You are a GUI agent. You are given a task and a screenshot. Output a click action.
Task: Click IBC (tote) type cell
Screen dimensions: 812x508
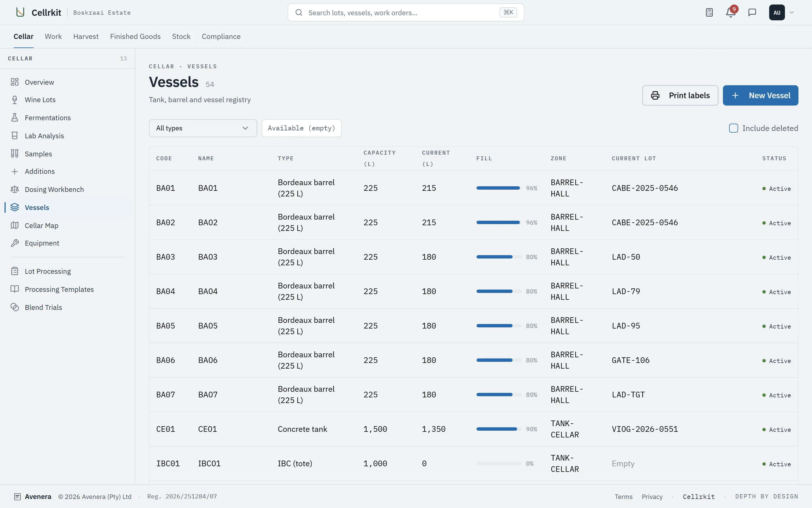(295, 464)
